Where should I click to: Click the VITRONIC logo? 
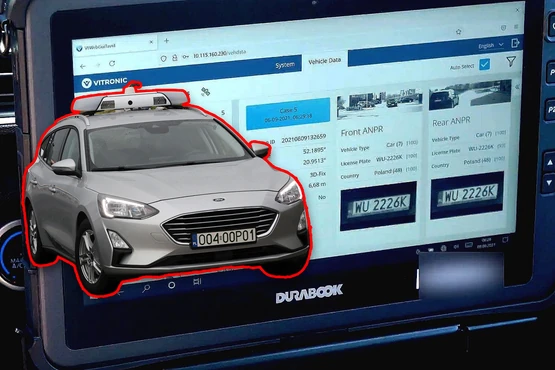(104, 82)
